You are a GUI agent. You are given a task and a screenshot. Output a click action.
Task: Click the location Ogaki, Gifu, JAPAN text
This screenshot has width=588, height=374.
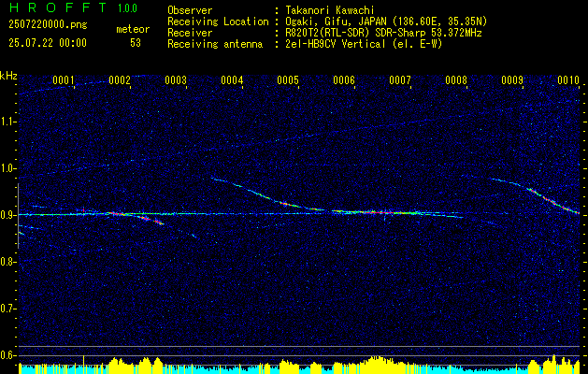click(x=386, y=22)
